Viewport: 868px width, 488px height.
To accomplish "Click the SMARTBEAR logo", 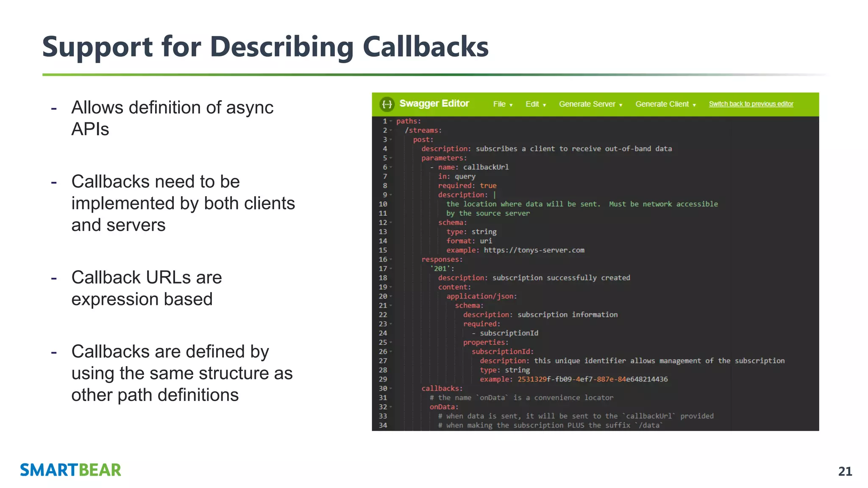I will [70, 470].
